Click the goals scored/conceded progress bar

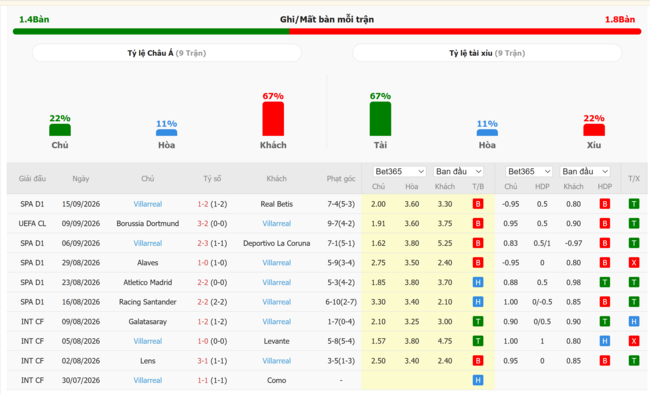[x=327, y=32]
